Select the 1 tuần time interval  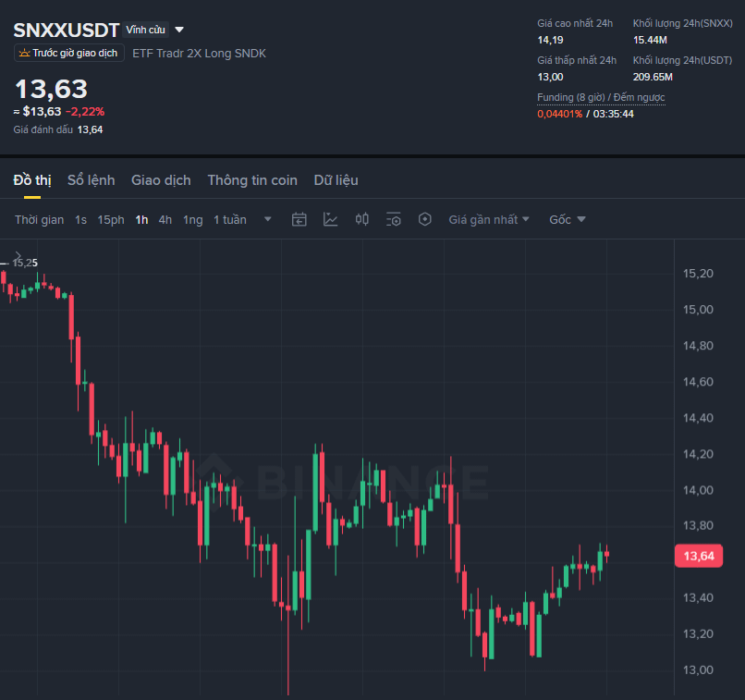(x=230, y=220)
